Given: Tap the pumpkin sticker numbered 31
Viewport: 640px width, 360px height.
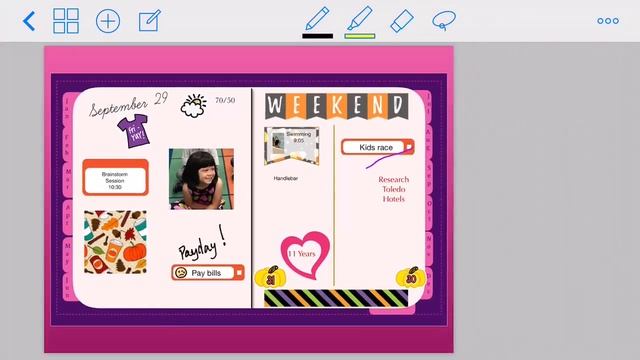Looking at the screenshot, I should [x=270, y=278].
